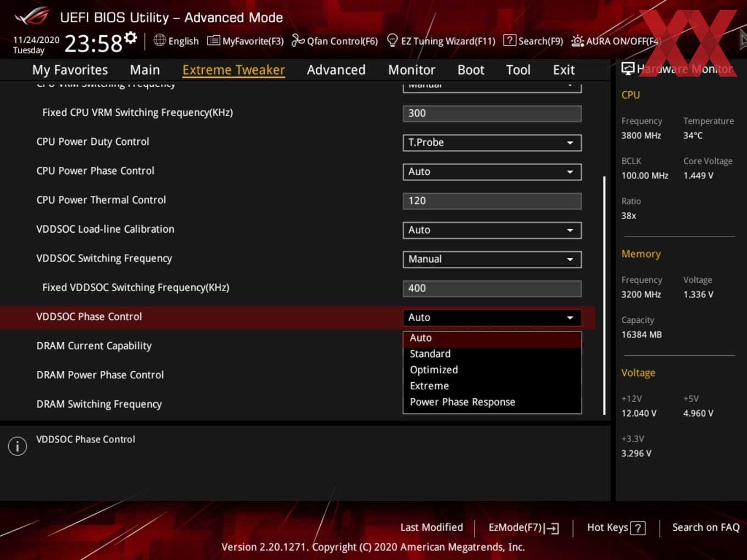Click the info icon beside help text
Viewport: 747px width, 560px height.
[x=18, y=446]
